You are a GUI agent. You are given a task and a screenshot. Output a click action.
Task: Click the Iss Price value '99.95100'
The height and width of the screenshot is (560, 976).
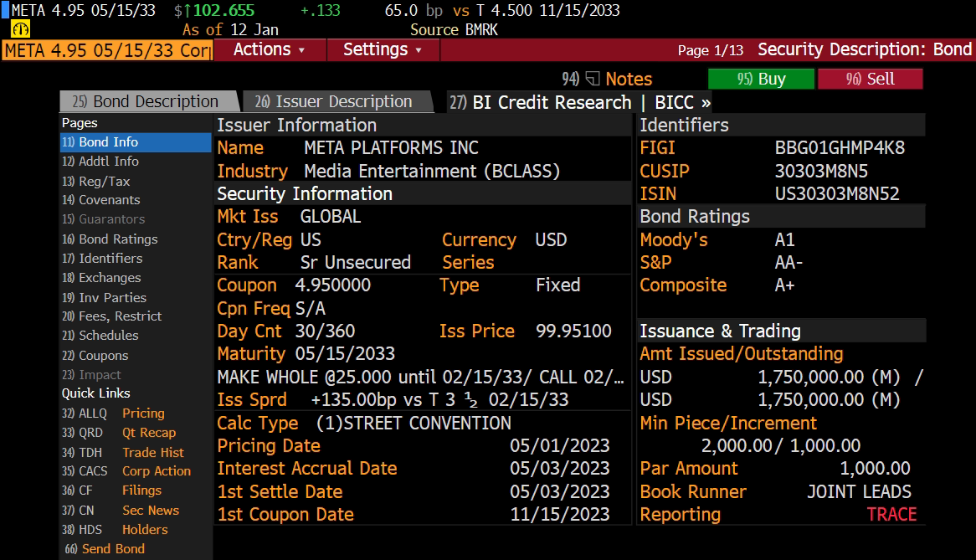(x=573, y=331)
